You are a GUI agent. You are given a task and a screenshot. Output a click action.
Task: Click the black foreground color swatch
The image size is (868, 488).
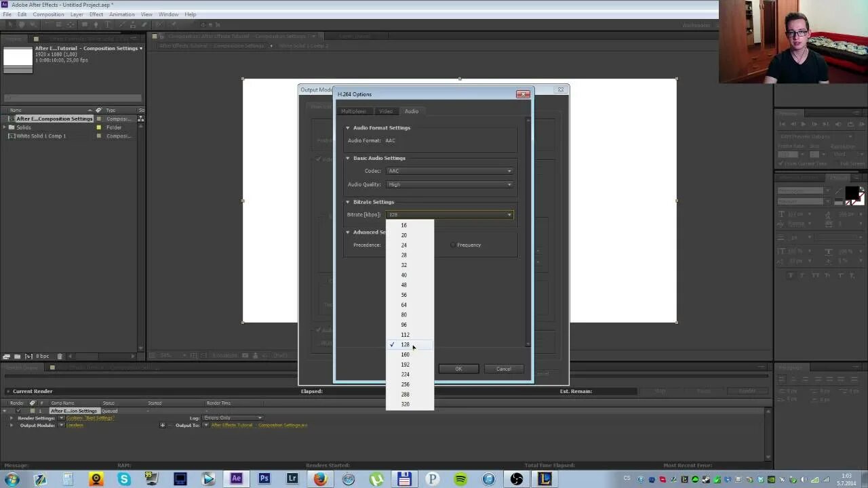click(852, 192)
